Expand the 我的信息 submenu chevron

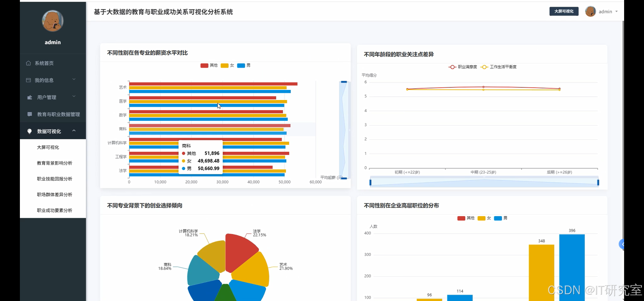click(x=74, y=79)
